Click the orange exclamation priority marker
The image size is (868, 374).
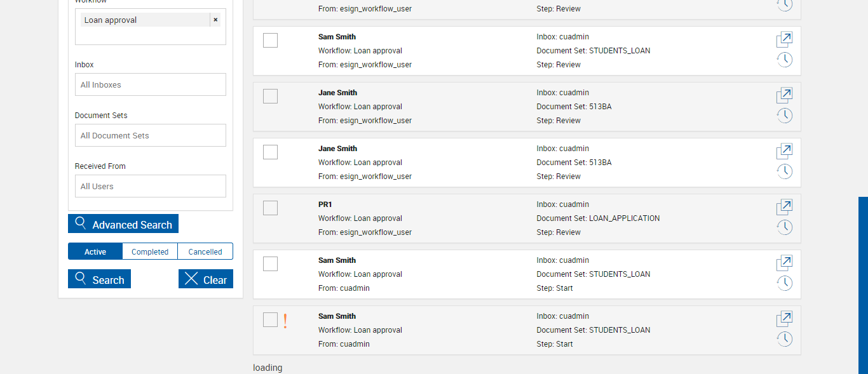click(x=286, y=321)
